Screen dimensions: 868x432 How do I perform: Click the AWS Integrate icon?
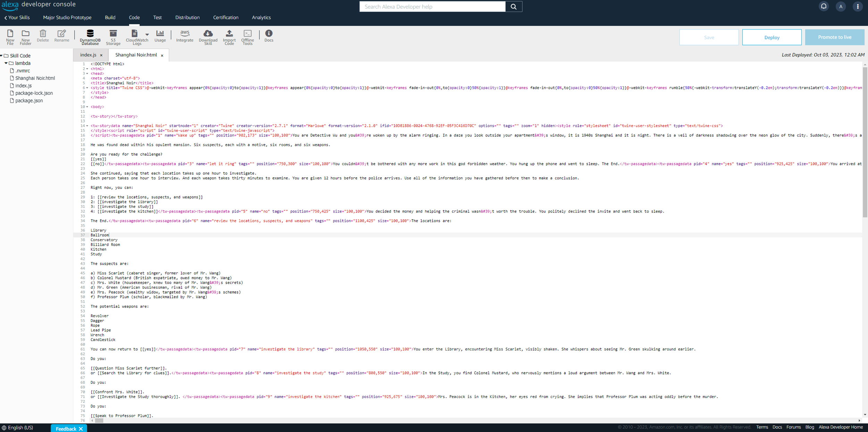[185, 36]
